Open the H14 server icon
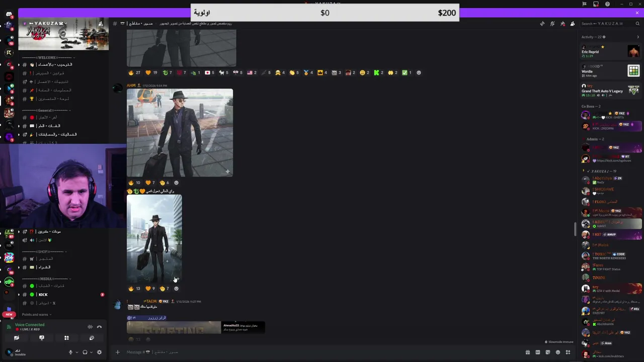644x362 pixels. (9, 258)
